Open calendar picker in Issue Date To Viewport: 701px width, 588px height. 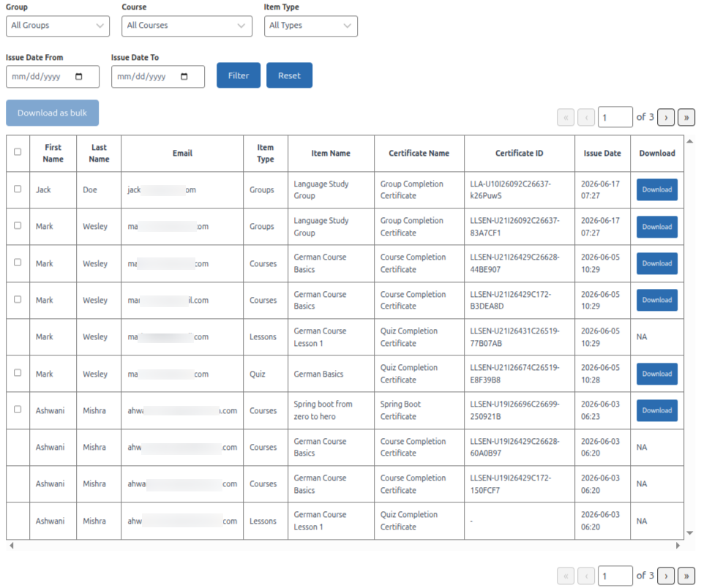coord(184,76)
